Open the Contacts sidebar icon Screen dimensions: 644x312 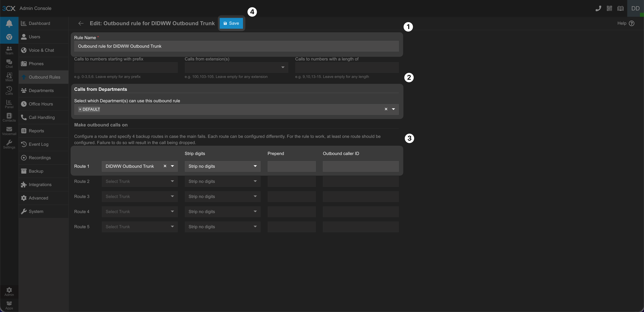click(x=9, y=117)
